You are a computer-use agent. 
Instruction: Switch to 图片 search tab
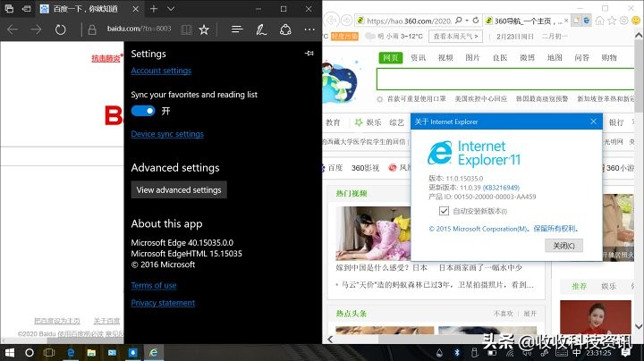(x=472, y=58)
